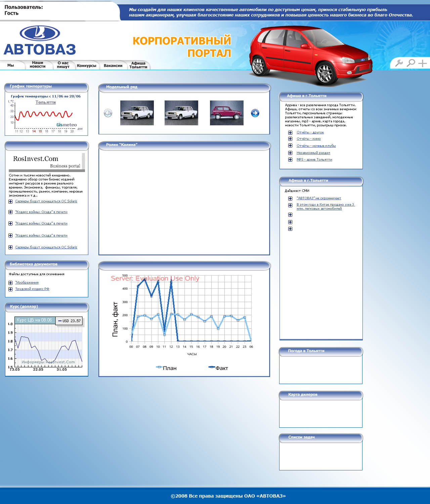The image size is (430, 504).
Task: Select the red Niva car thumbnail
Action: [x=227, y=113]
